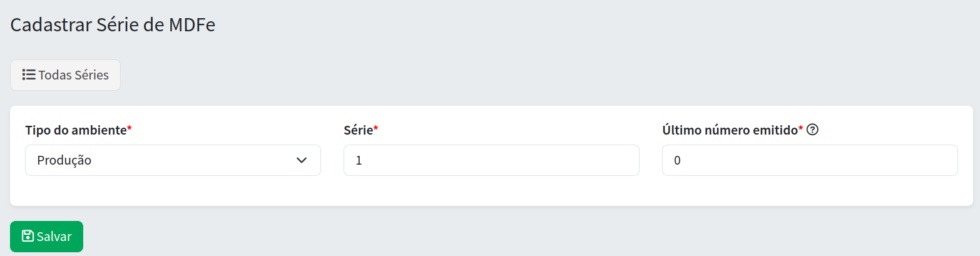Click the floppy disk icon on Salvar
The width and height of the screenshot is (980, 256).
click(28, 236)
